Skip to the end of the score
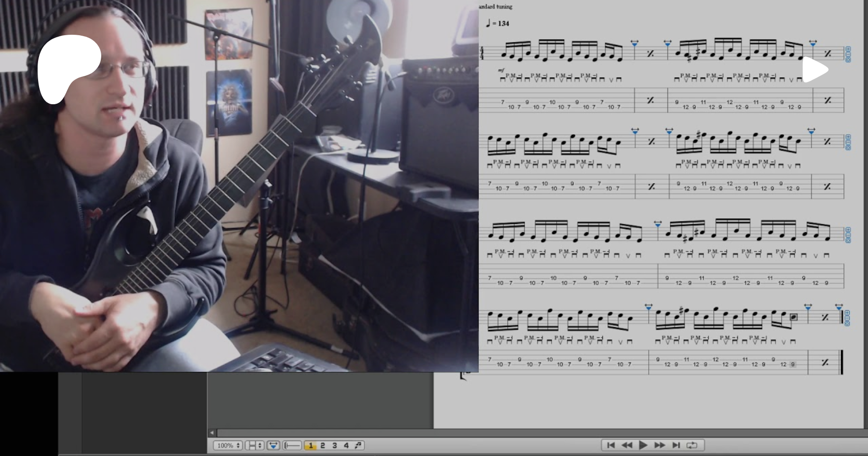 pyautogui.click(x=676, y=445)
